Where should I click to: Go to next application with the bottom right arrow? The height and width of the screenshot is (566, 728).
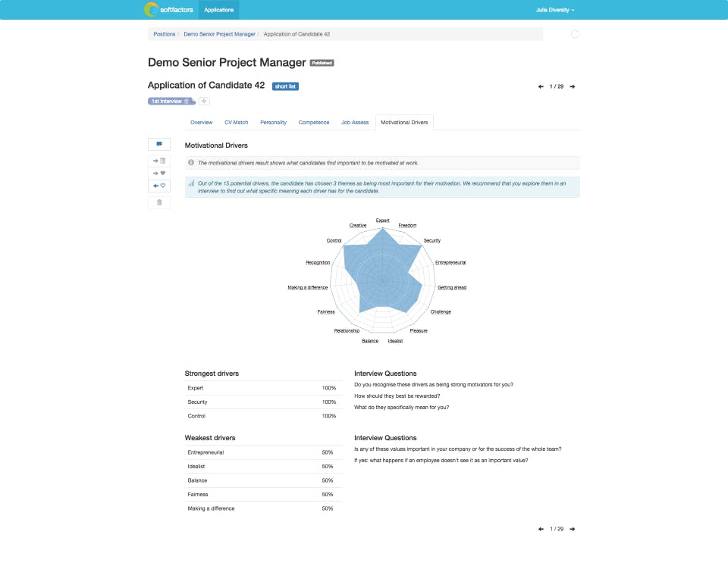click(573, 529)
